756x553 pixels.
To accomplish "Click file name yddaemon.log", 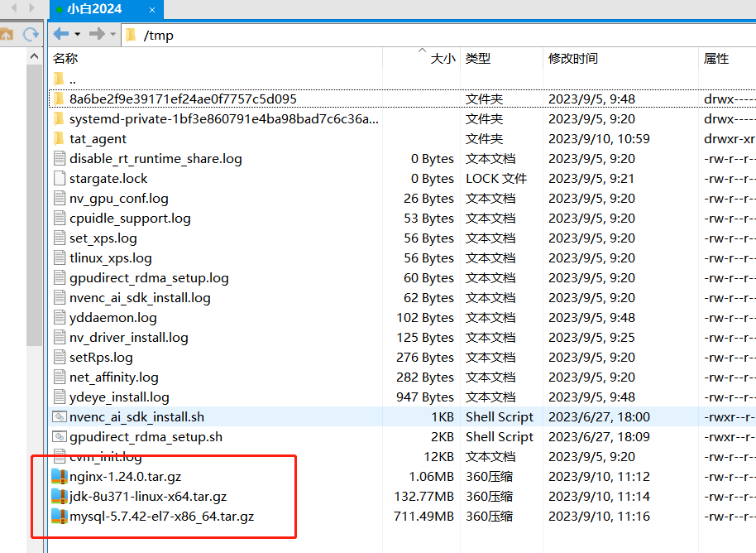I will [x=112, y=318].
